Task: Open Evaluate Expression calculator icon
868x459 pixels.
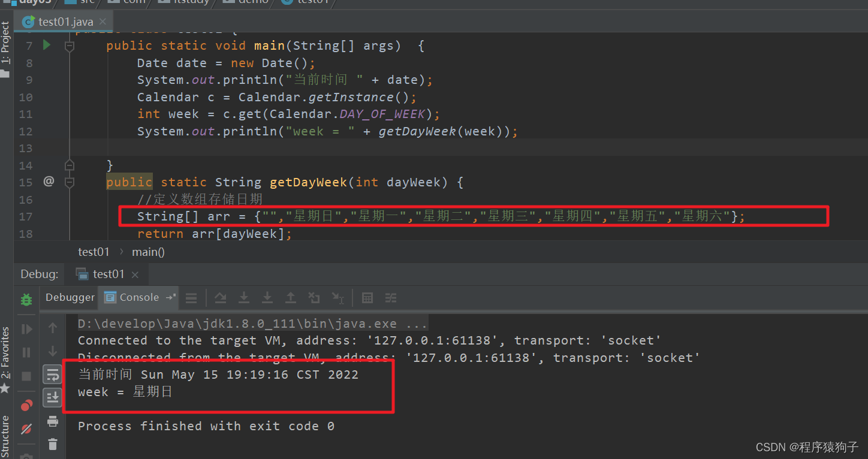Action: coord(367,298)
